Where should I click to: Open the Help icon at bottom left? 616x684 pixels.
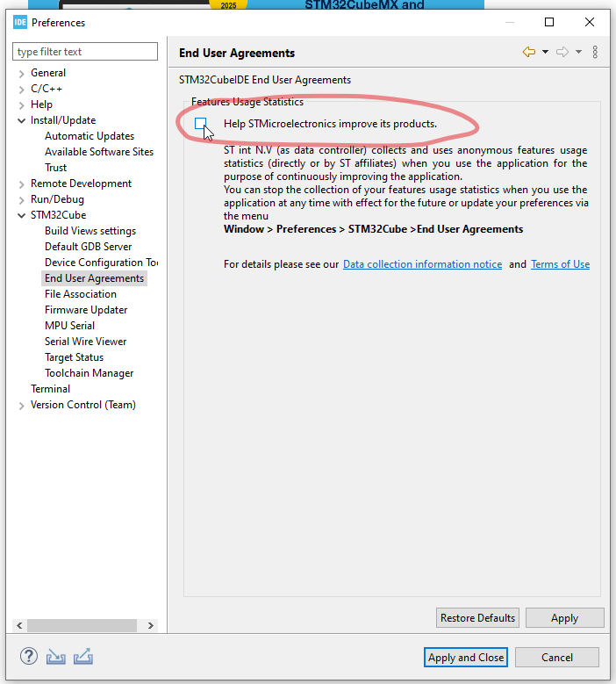pos(29,656)
